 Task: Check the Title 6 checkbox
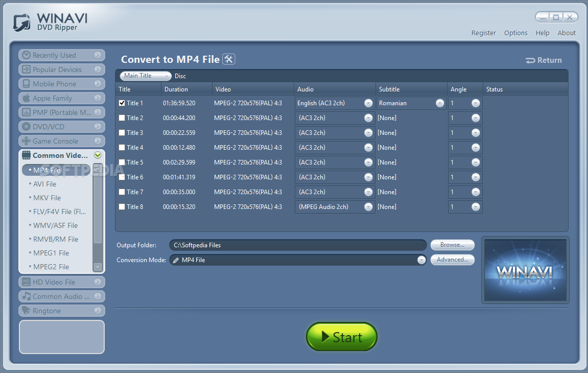tap(122, 177)
